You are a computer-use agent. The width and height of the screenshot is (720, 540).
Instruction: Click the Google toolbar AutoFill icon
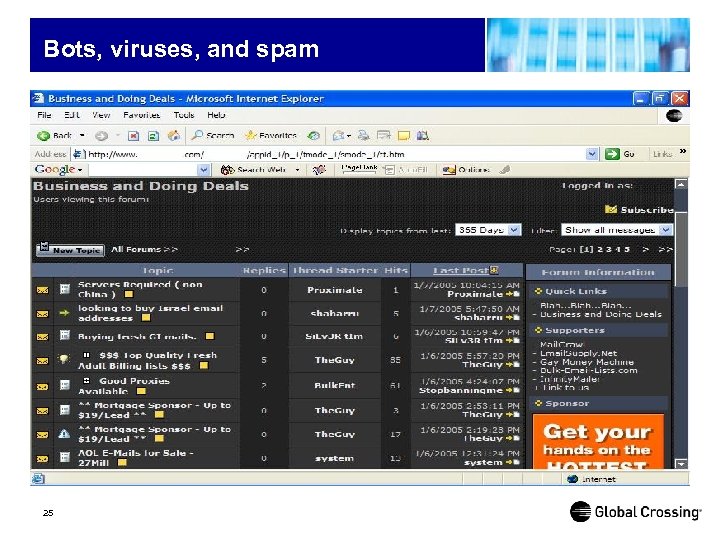(389, 170)
